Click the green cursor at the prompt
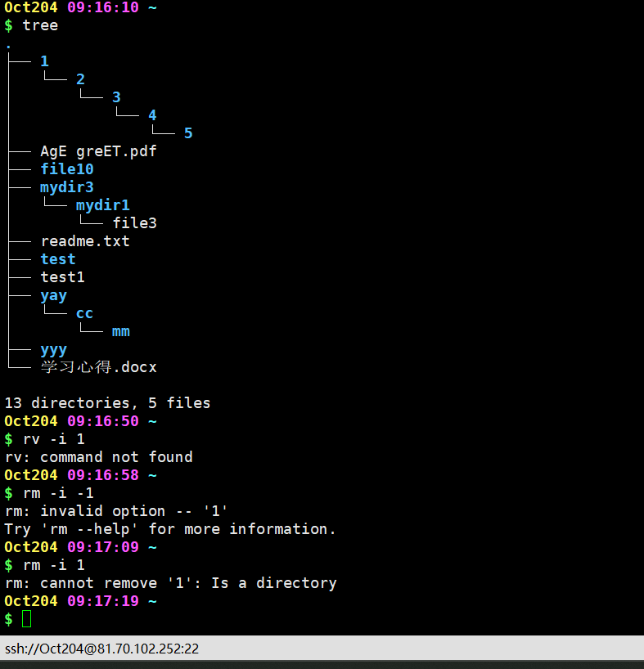Viewport: 644px width, 669px height. point(26,618)
